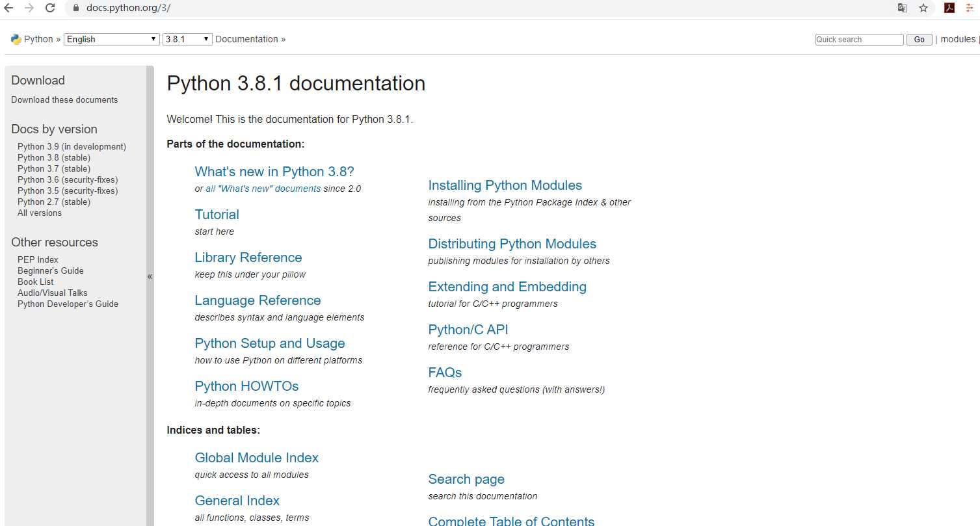This screenshot has width=980, height=526.
Task: Reload the page with refresh icon
Action: coord(50,8)
